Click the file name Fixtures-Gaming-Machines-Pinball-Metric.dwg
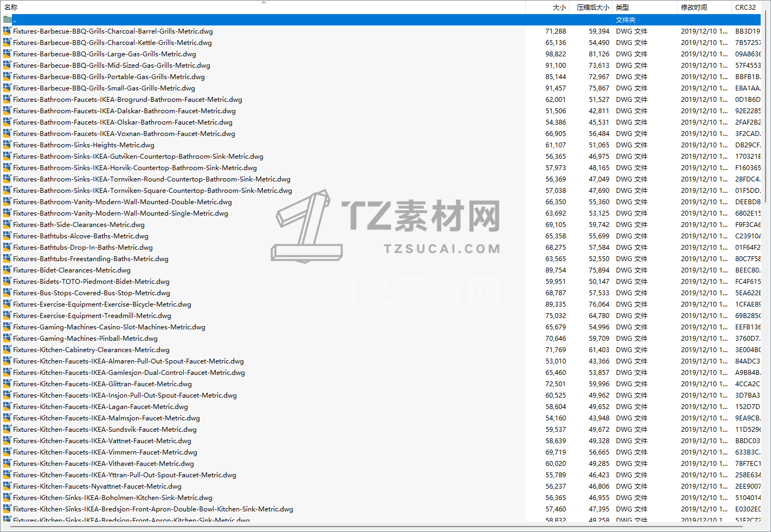The height and width of the screenshot is (532, 771). tap(86, 338)
